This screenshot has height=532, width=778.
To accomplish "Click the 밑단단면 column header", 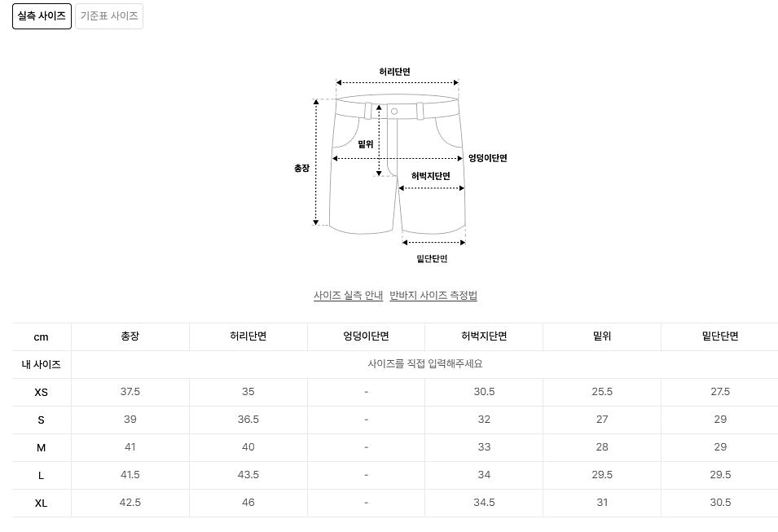I will point(720,336).
